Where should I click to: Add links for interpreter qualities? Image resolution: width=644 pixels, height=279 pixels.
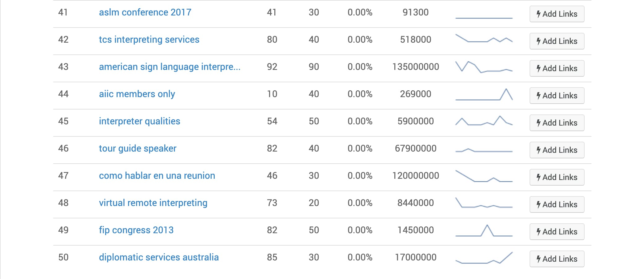(x=557, y=123)
